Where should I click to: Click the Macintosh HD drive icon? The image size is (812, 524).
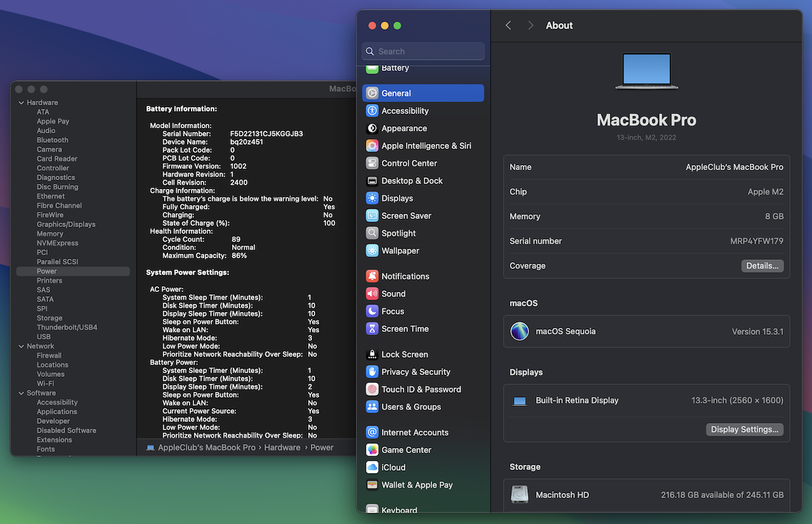point(520,495)
